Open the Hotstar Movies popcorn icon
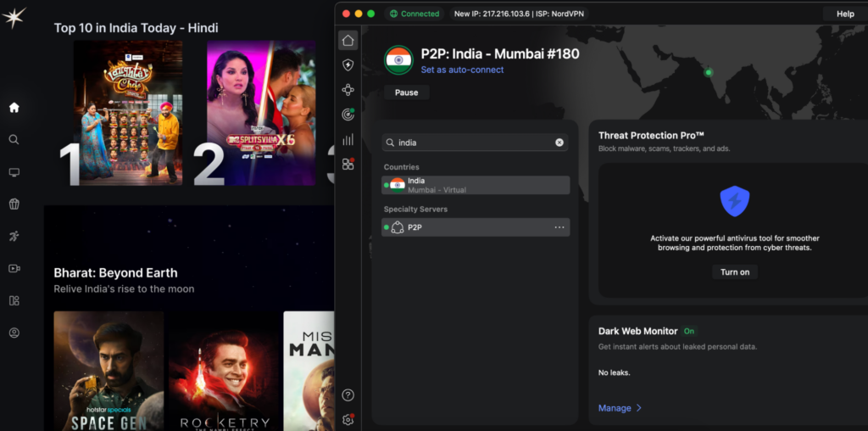This screenshot has width=868, height=431. coord(14,204)
